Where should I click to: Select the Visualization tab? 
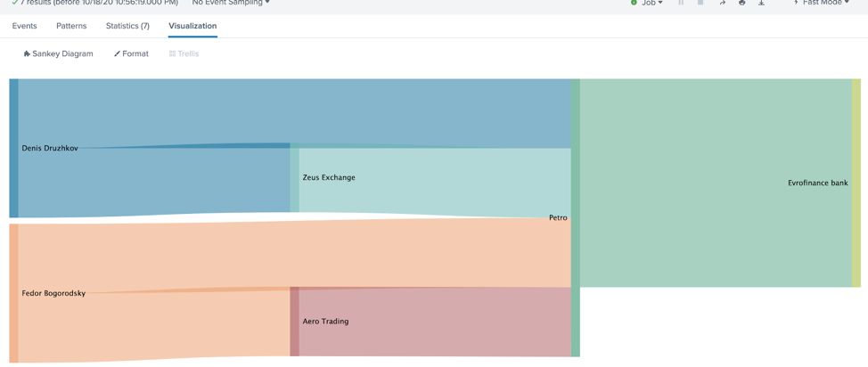point(192,26)
